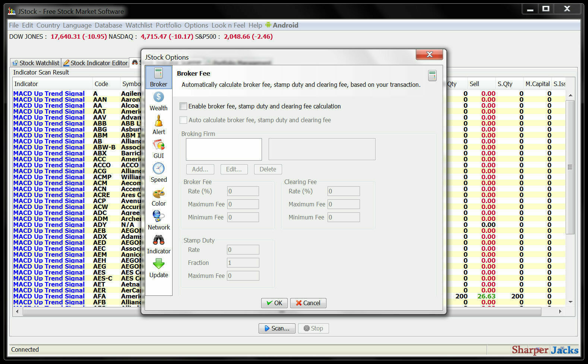Click the table's vertical scrollbar down arrow

(570, 302)
